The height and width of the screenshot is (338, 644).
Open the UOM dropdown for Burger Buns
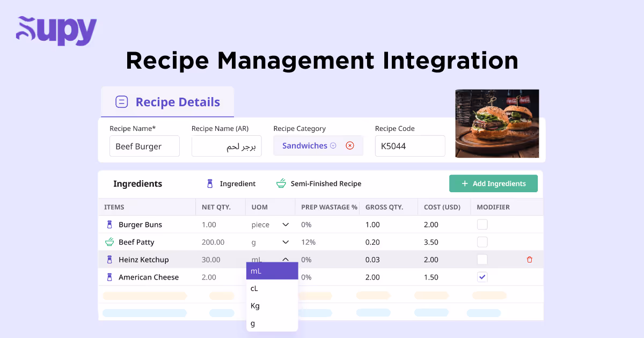point(285,224)
